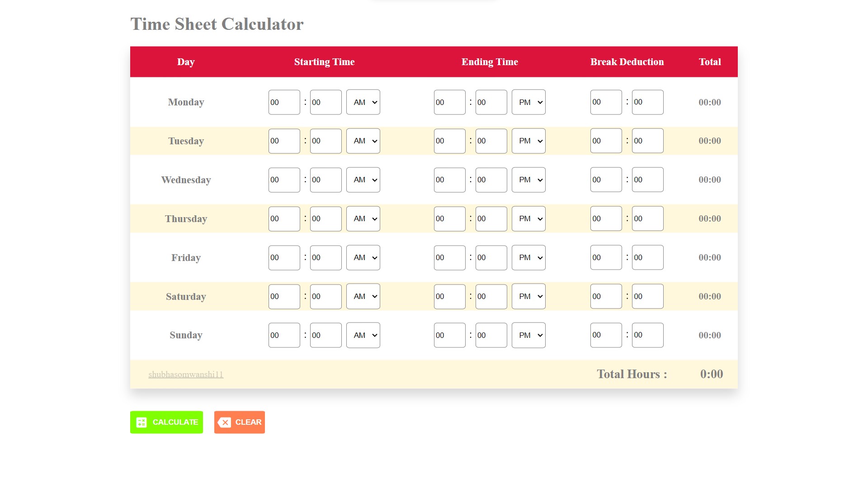
Task: Click the Friday row label
Action: [x=186, y=258]
